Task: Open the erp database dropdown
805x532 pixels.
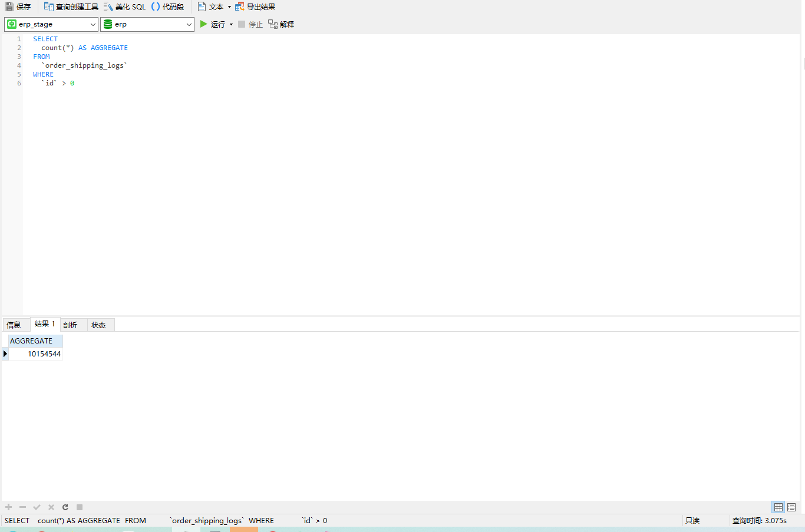Action: [x=147, y=24]
